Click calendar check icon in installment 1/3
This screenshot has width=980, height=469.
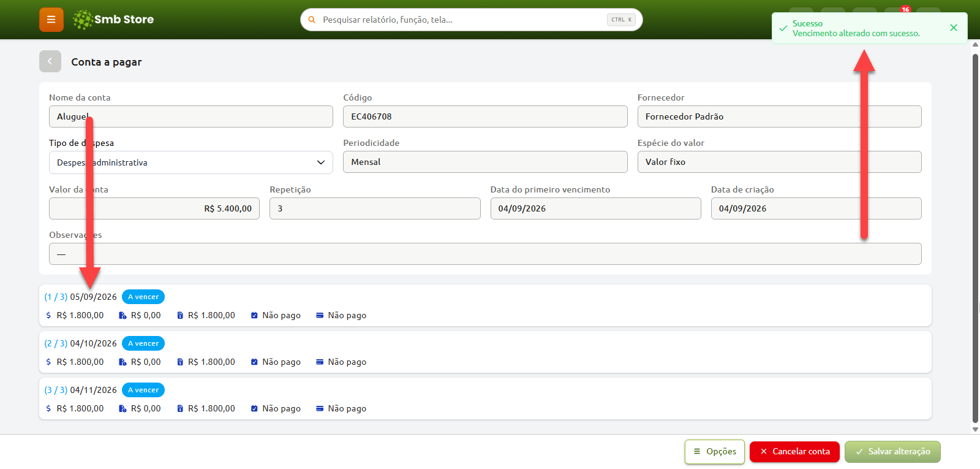pyautogui.click(x=254, y=315)
